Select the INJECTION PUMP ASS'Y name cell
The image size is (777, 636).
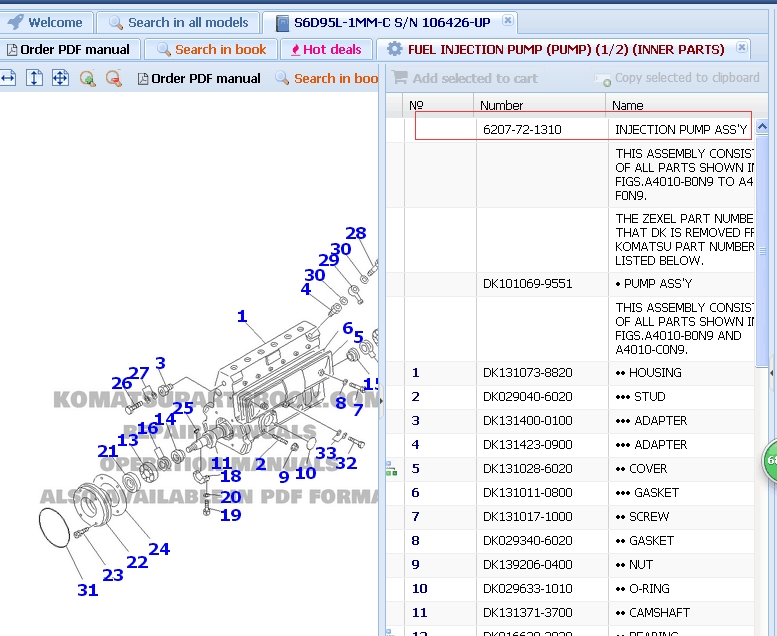(681, 130)
